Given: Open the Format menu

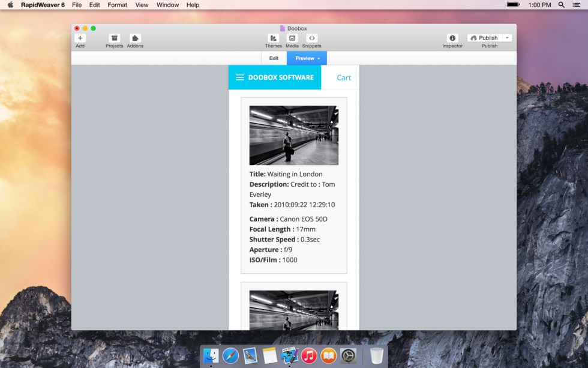Looking at the screenshot, I should (118, 5).
